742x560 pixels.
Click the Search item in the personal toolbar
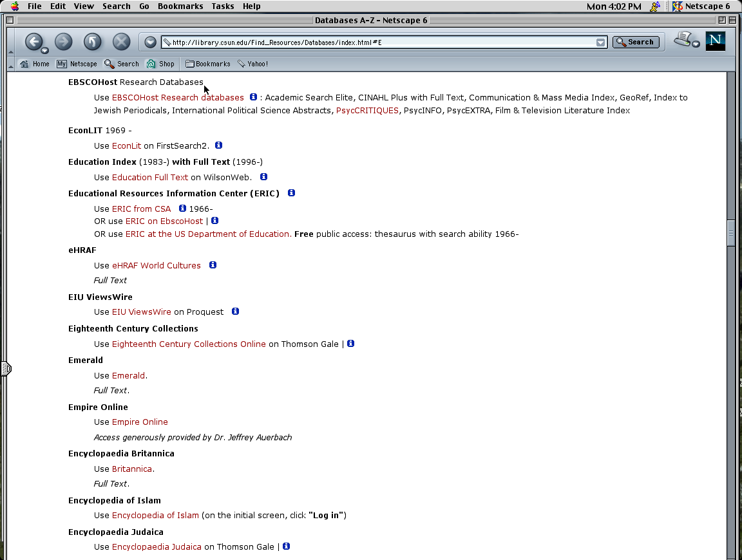click(122, 64)
